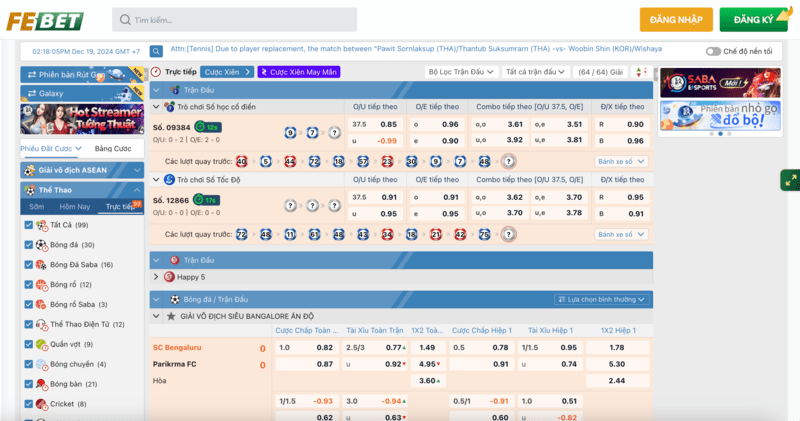The image size is (800, 421).
Task: Click the league sort arrows icon
Action: tap(640, 72)
